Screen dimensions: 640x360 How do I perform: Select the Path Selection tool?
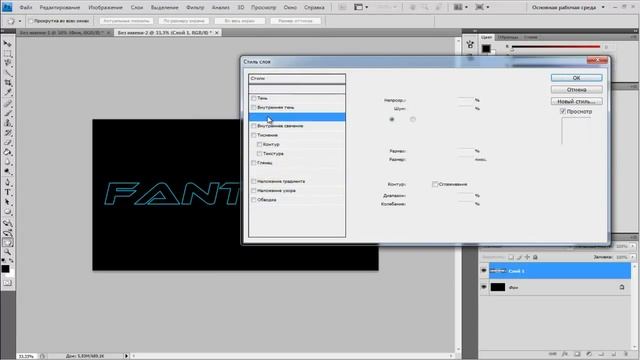point(7,202)
